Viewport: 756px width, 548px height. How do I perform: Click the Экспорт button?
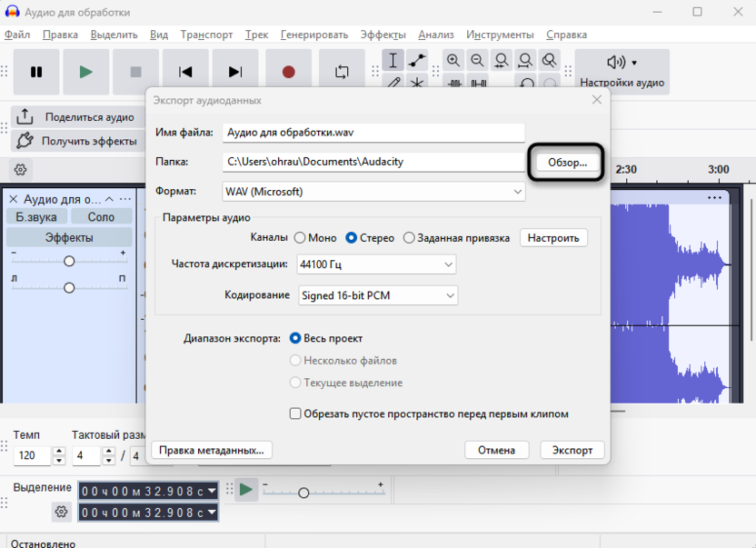coord(572,450)
